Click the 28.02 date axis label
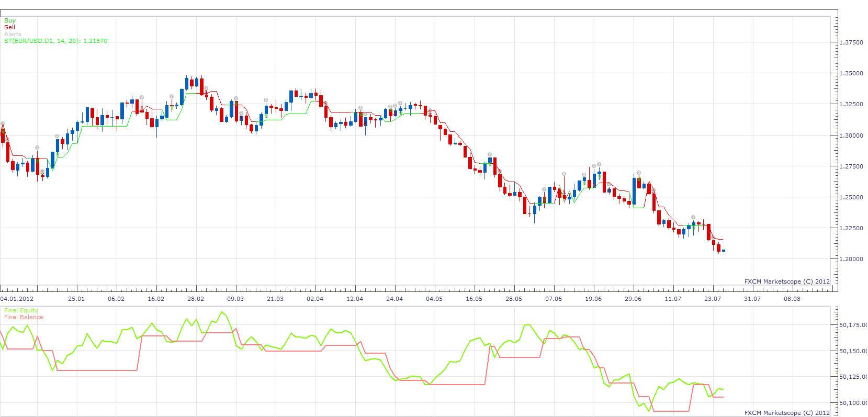This screenshot has width=868, height=417. [196, 299]
